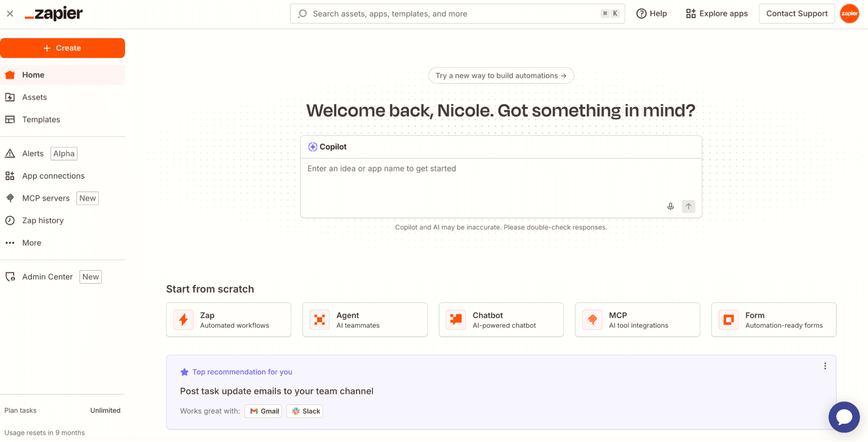This screenshot has height=442, width=868.
Task: Open the Zap history clock icon
Action: click(10, 220)
